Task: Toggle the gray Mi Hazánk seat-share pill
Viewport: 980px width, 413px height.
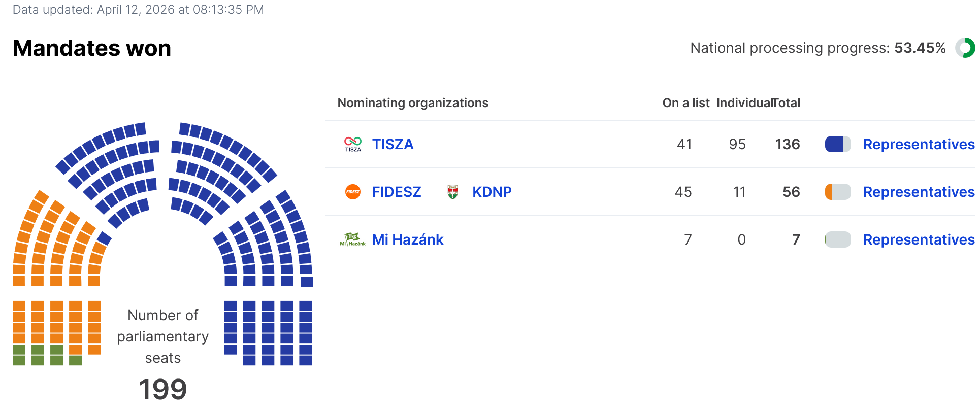Action: pos(838,239)
